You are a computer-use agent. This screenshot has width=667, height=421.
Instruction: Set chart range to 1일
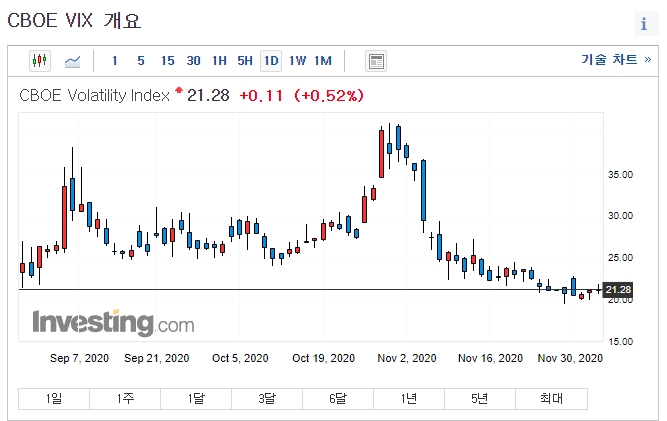(x=54, y=398)
